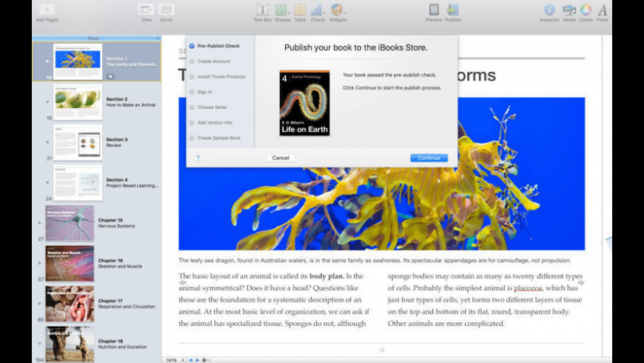Click the bold words 'body plan.'
Image resolution: width=644 pixels, height=363 pixels.
[x=327, y=276]
